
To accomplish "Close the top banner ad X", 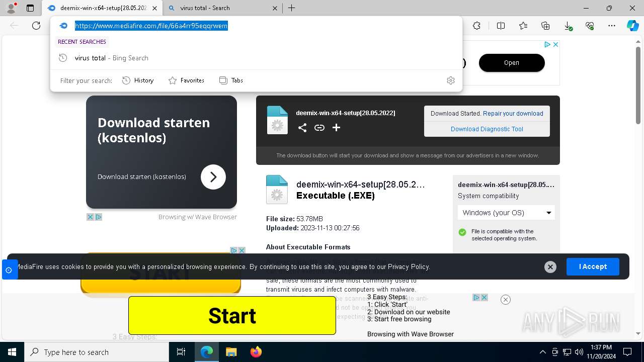I will tap(555, 45).
